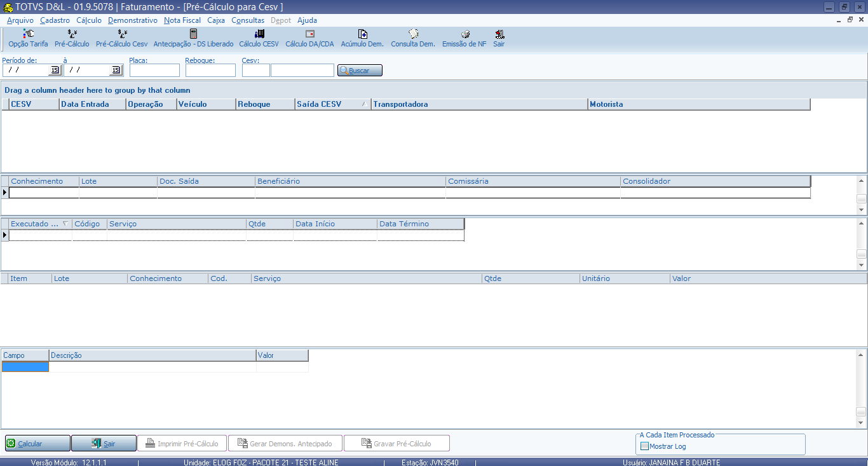The image size is (868, 466).
Task: Open the Nota Fiscal menu
Action: 182,20
